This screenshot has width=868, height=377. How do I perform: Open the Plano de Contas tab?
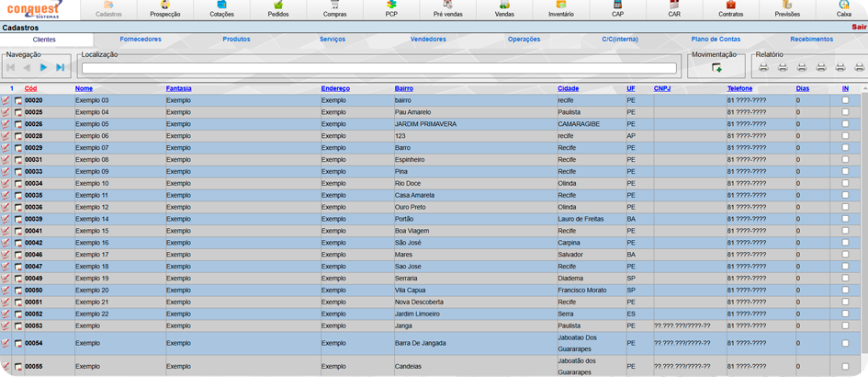pos(716,40)
